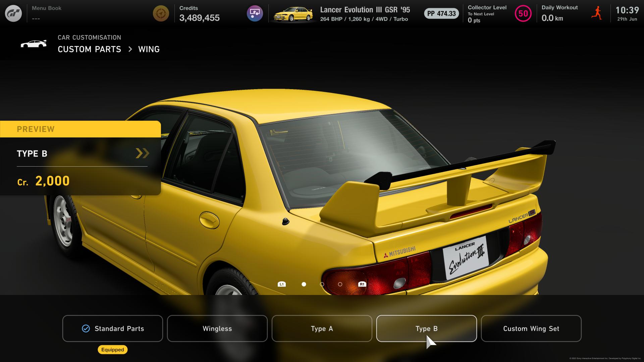This screenshot has height=362, width=644.
Task: Select the first filled view dot
Action: 304,284
